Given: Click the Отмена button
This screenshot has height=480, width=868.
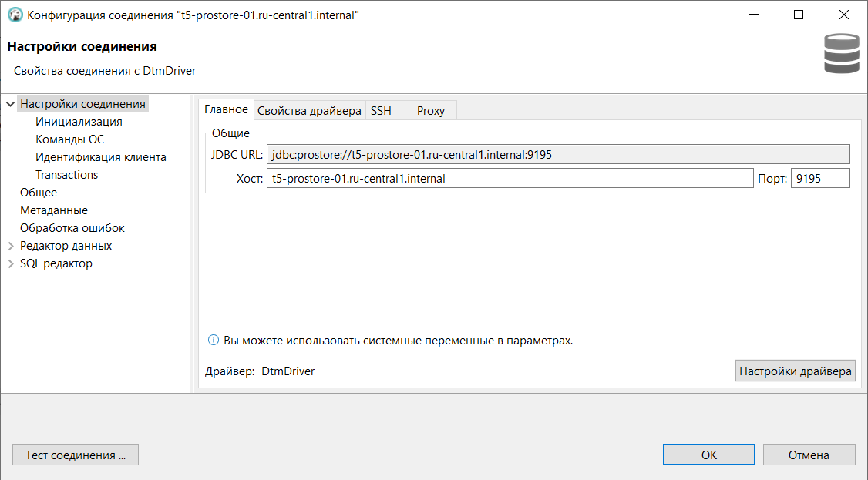Looking at the screenshot, I should (809, 455).
